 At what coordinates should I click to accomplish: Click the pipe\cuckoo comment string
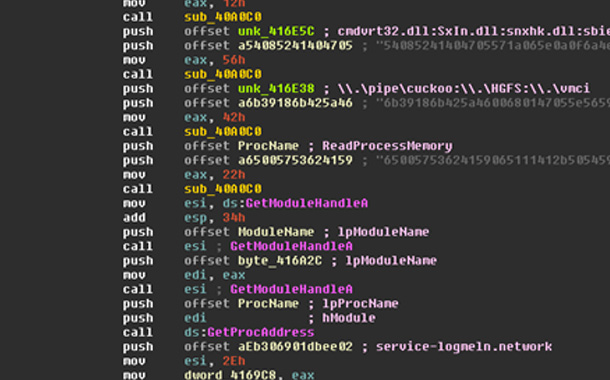point(464,89)
